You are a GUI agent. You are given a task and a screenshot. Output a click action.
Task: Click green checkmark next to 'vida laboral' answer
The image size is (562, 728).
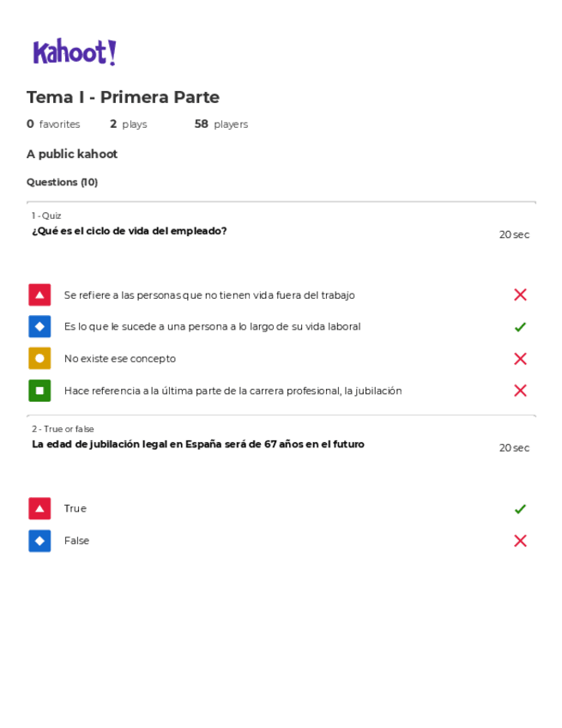(520, 327)
